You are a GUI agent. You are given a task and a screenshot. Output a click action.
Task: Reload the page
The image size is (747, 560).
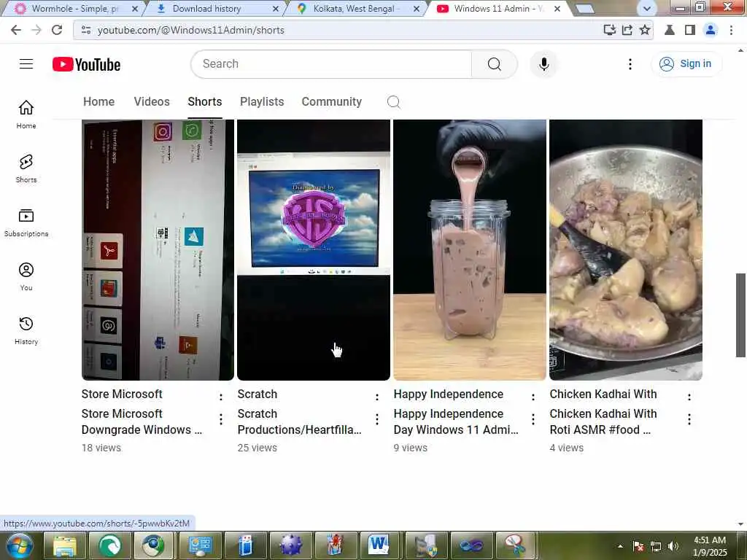click(x=57, y=30)
